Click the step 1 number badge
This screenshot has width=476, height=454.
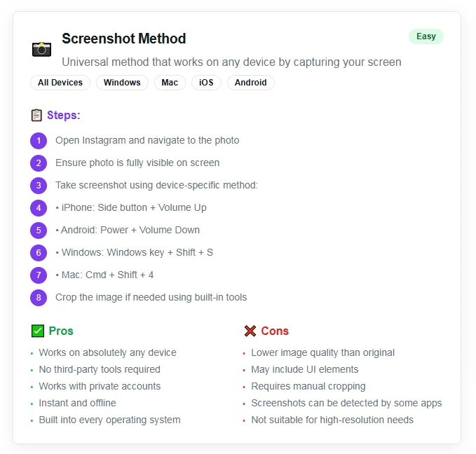pyautogui.click(x=38, y=141)
